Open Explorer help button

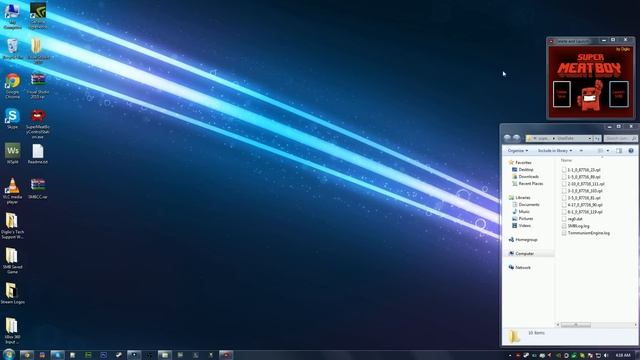tap(631, 151)
